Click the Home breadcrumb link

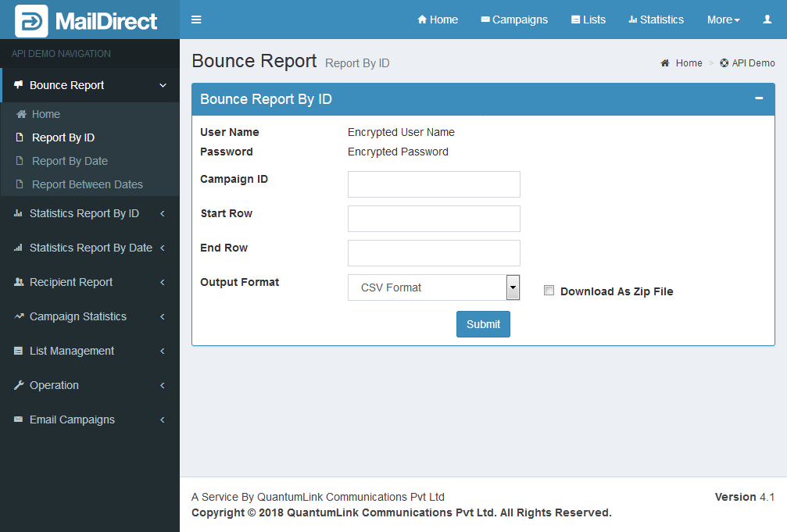pyautogui.click(x=689, y=63)
